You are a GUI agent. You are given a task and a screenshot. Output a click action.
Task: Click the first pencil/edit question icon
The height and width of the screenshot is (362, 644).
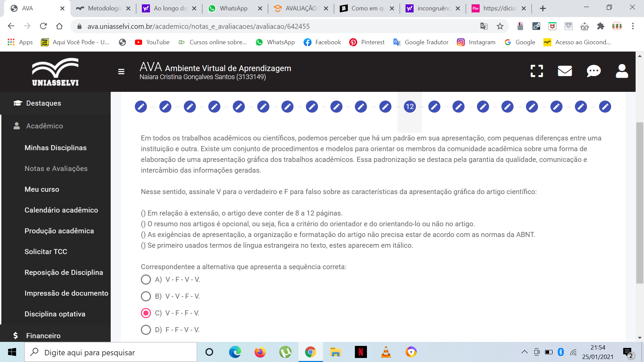(x=141, y=107)
